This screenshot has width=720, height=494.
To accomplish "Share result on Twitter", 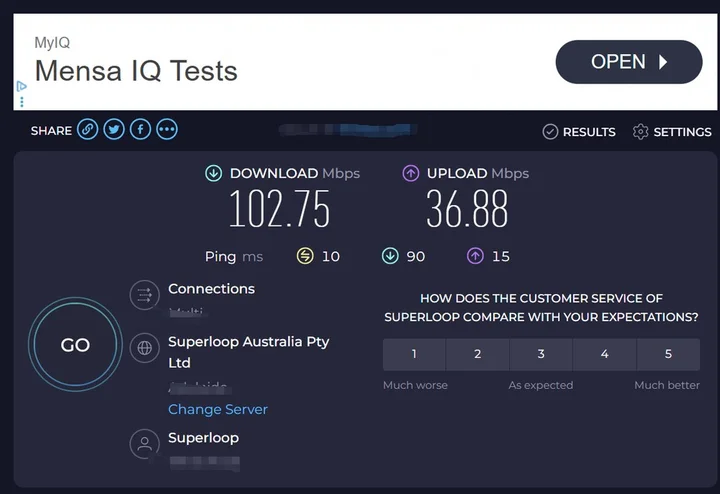I will point(114,129).
